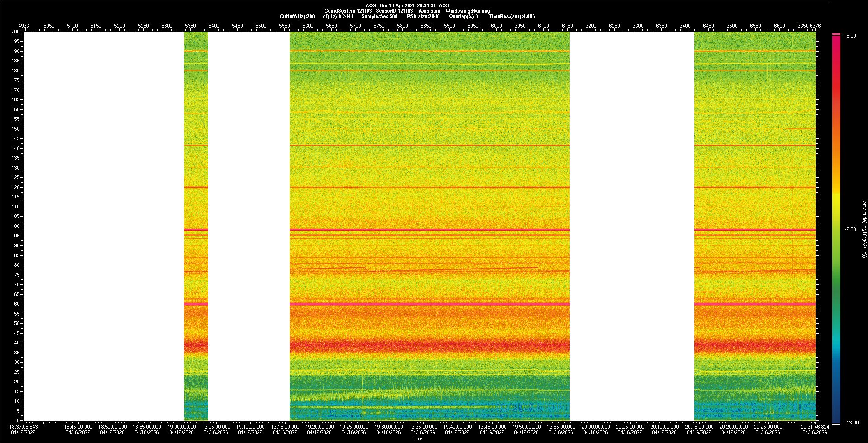Screen dimensions: 868x443
Task: Click the amplitude color scale bar
Action: (836, 229)
